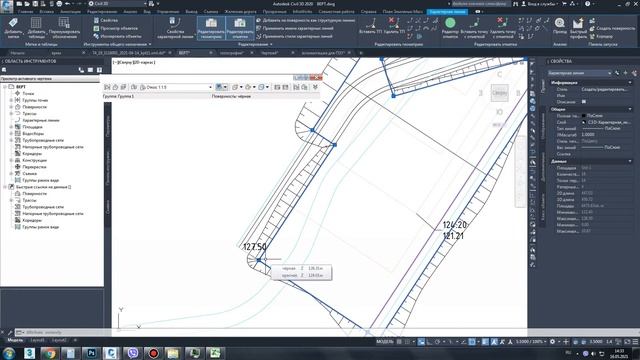
Task: Collapse Информация section in Свойства
Action: 630,82
